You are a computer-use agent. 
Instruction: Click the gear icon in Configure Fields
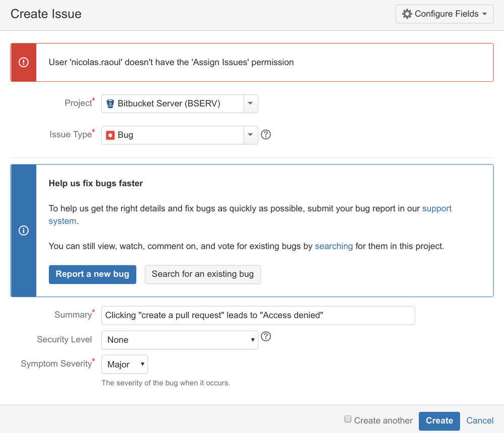(x=407, y=14)
